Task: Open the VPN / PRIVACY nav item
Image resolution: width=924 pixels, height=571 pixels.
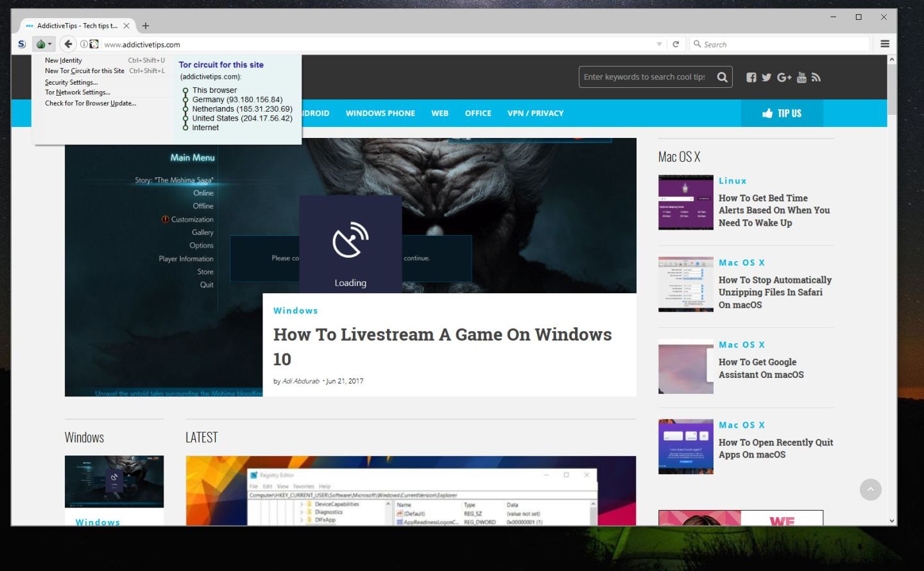Action: pos(536,113)
